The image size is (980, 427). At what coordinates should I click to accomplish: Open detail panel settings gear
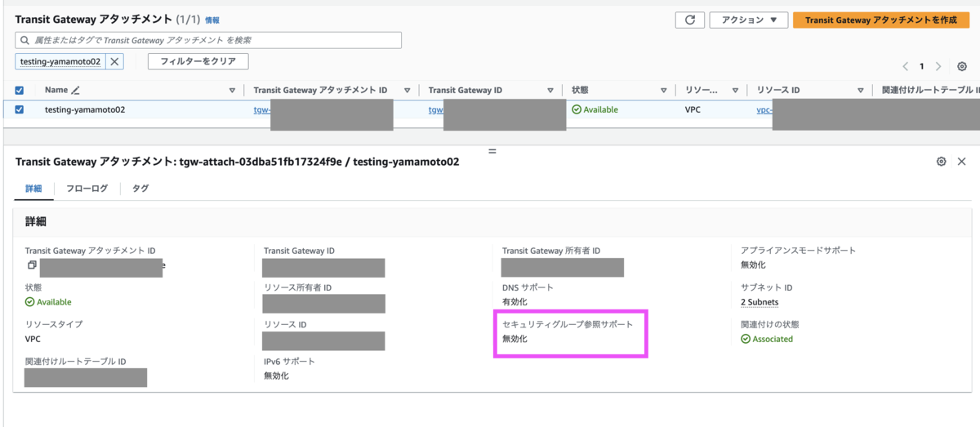(942, 162)
